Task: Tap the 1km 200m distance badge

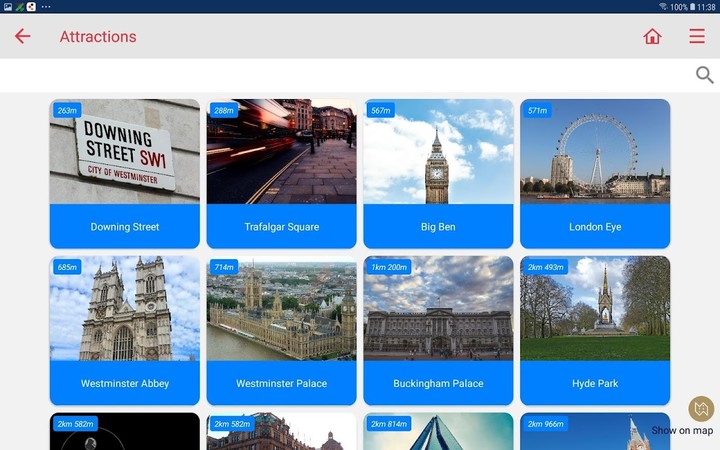Action: click(389, 267)
